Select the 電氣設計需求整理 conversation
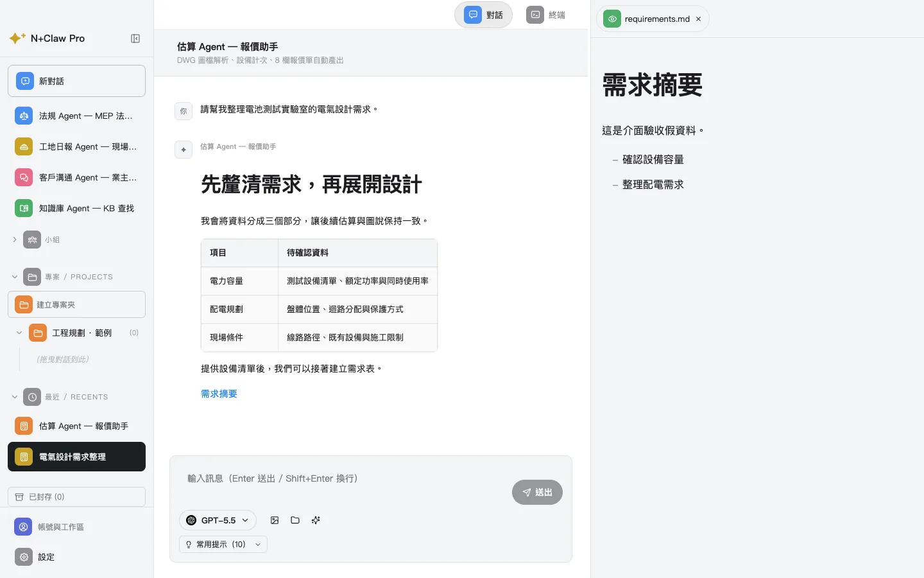Image resolution: width=924 pixels, height=578 pixels. click(x=76, y=457)
